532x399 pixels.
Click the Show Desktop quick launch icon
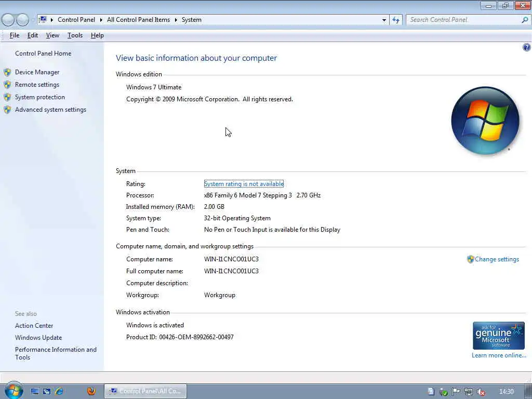point(35,392)
